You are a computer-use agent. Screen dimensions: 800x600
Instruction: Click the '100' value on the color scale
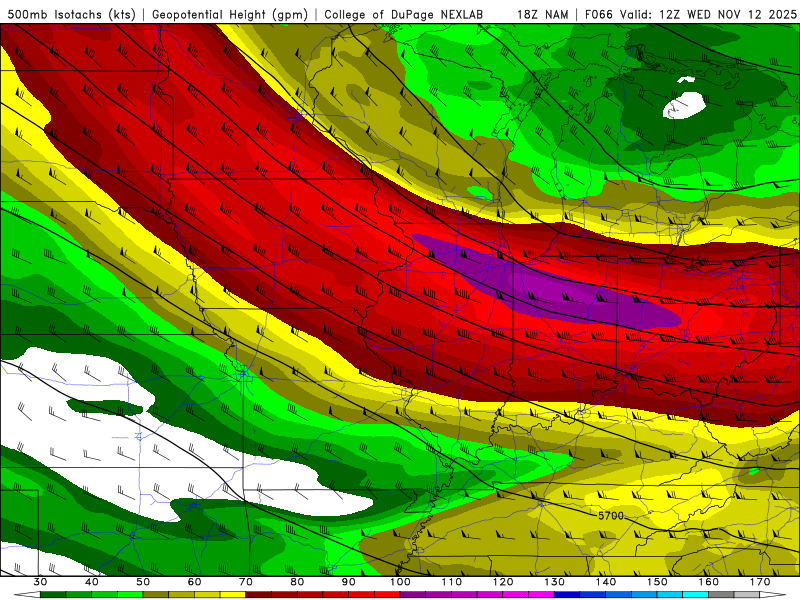pos(400,582)
